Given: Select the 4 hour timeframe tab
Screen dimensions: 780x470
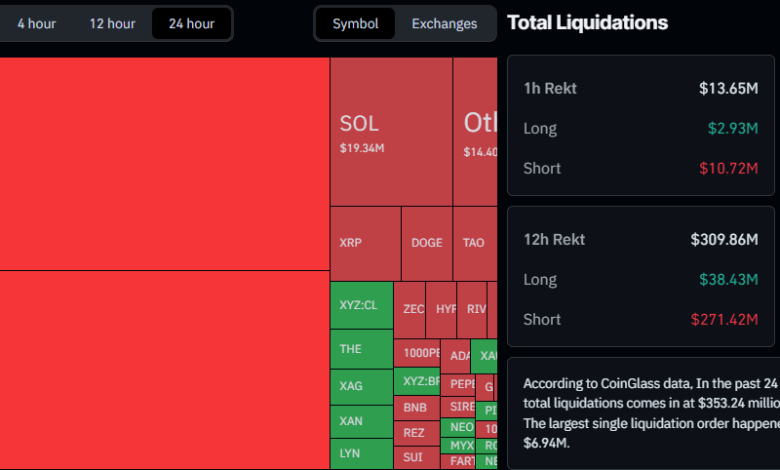Looking at the screenshot, I should pyautogui.click(x=37, y=24).
